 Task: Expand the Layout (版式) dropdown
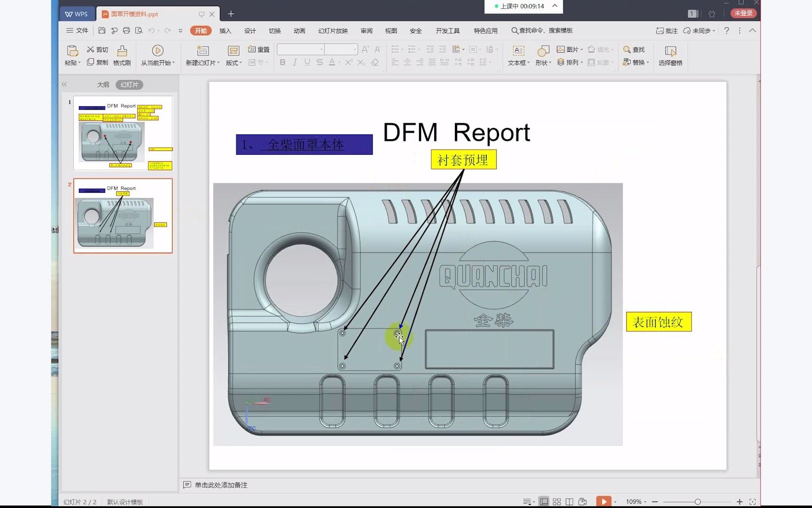pyautogui.click(x=234, y=63)
